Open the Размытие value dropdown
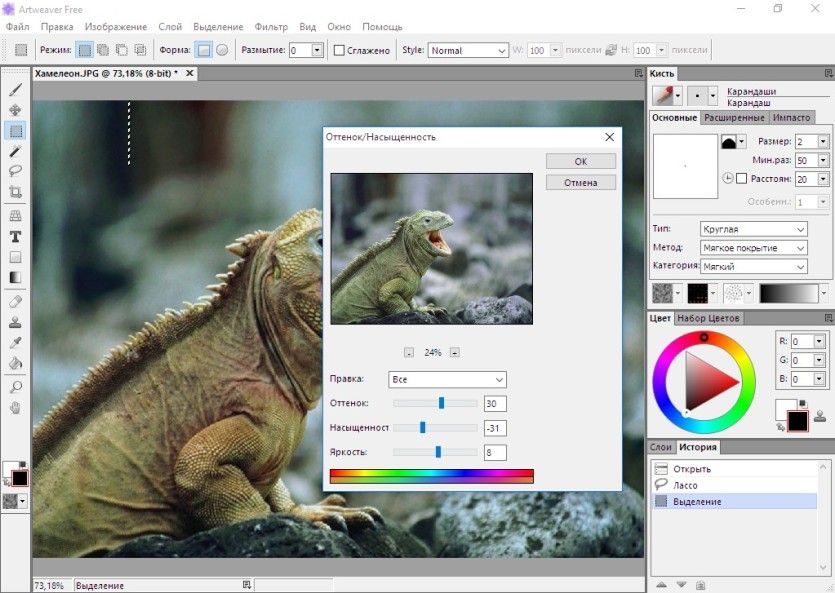835x593 pixels. click(317, 50)
